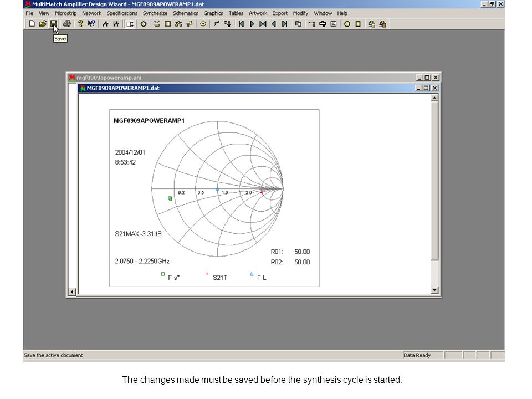Viewport: 532px width, 399px height.
Task: Open the Artwork menu
Action: point(258,13)
